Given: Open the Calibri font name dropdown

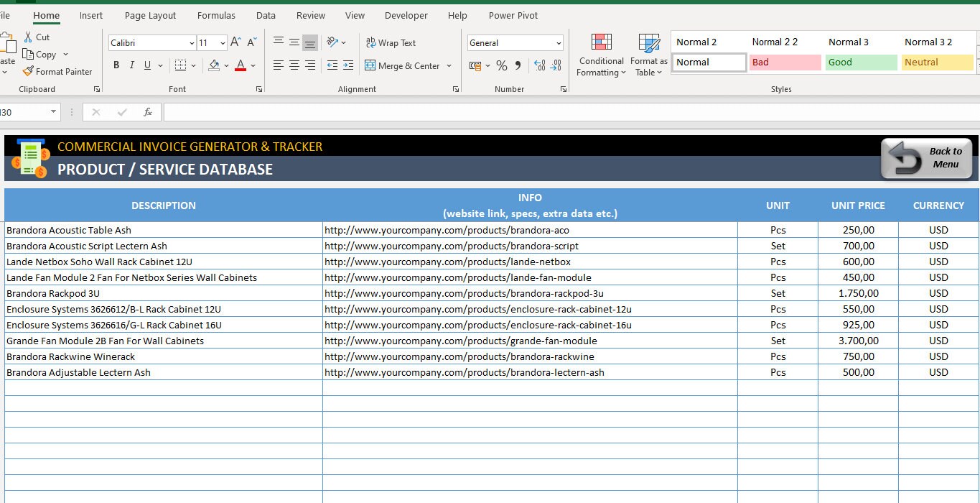Looking at the screenshot, I should click(x=190, y=42).
